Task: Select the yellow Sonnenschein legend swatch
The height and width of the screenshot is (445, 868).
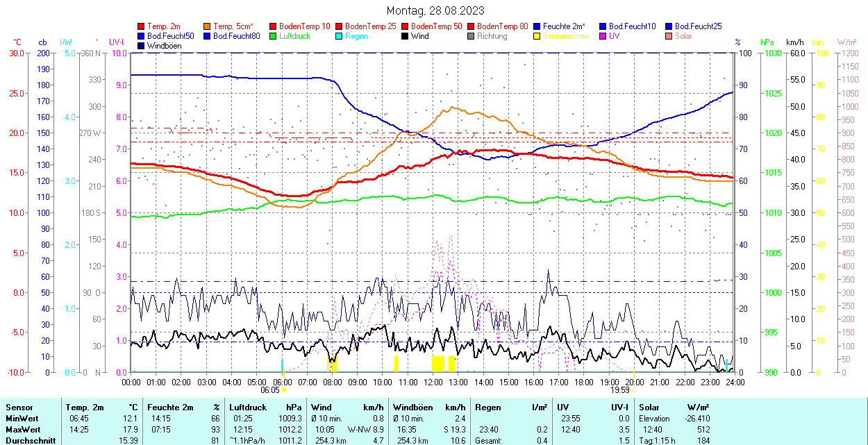Action: coord(537,36)
